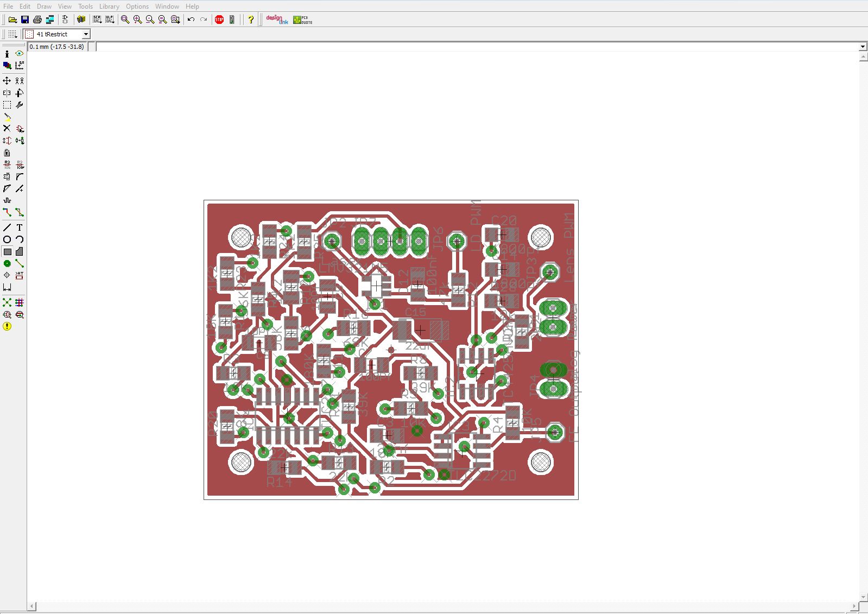
Task: Select the Add component tool
Action: (20, 129)
